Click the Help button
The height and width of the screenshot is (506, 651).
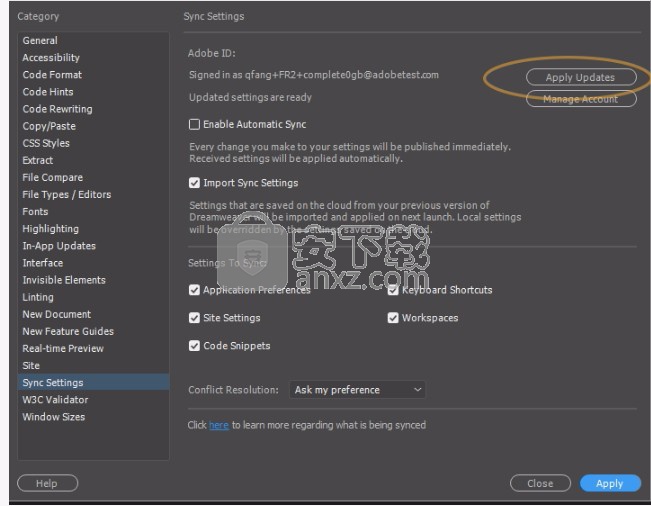[47, 483]
